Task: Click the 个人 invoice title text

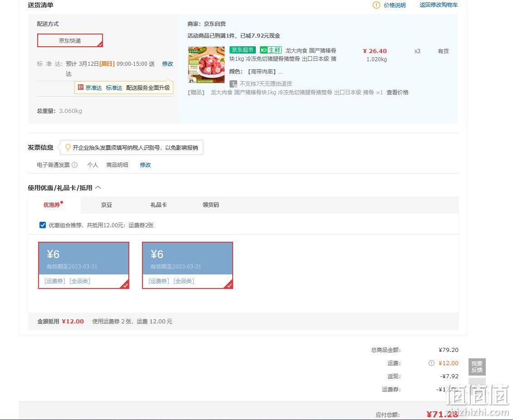Action: pos(93,165)
